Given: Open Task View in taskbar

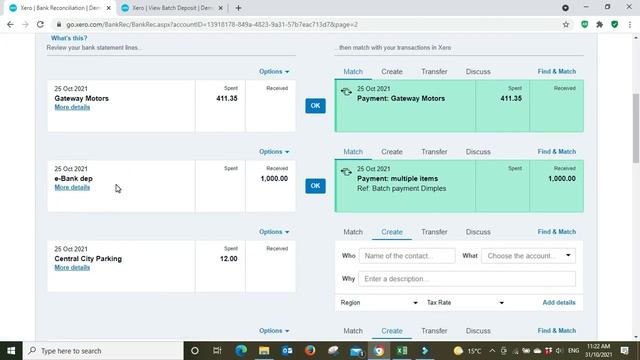Looking at the screenshot, I should pos(217,351).
